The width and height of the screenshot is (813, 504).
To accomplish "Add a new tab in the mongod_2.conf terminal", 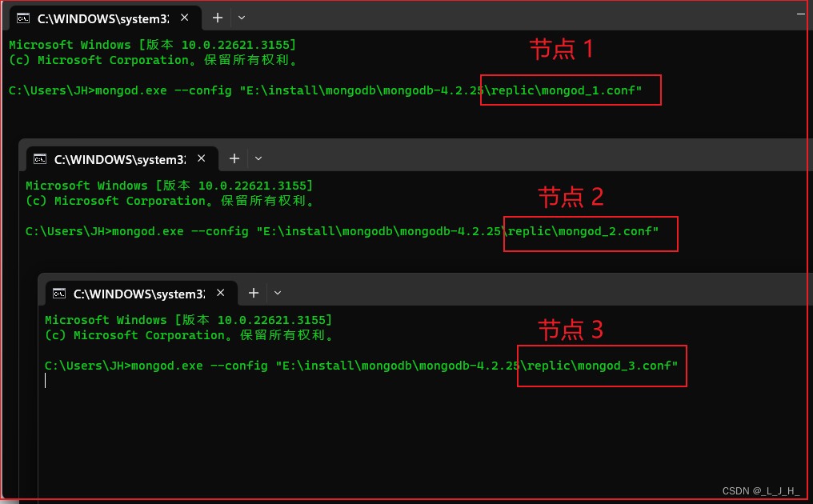I will tap(234, 158).
